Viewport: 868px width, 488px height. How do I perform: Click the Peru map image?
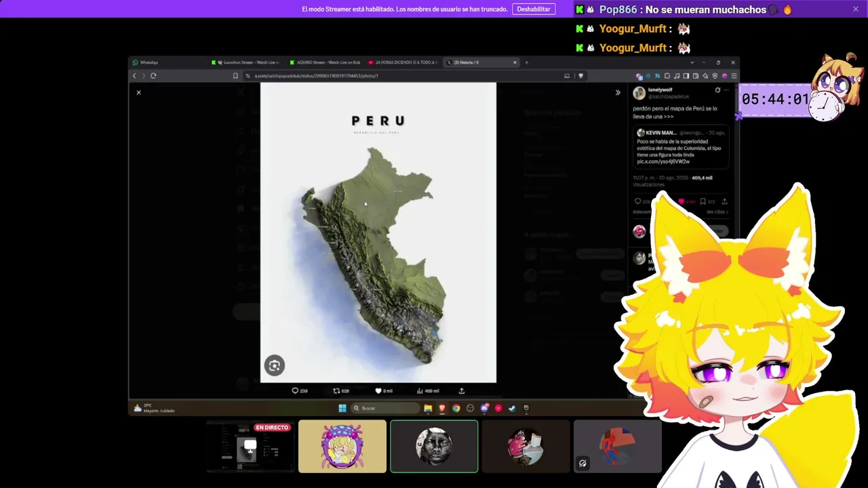[x=378, y=232]
